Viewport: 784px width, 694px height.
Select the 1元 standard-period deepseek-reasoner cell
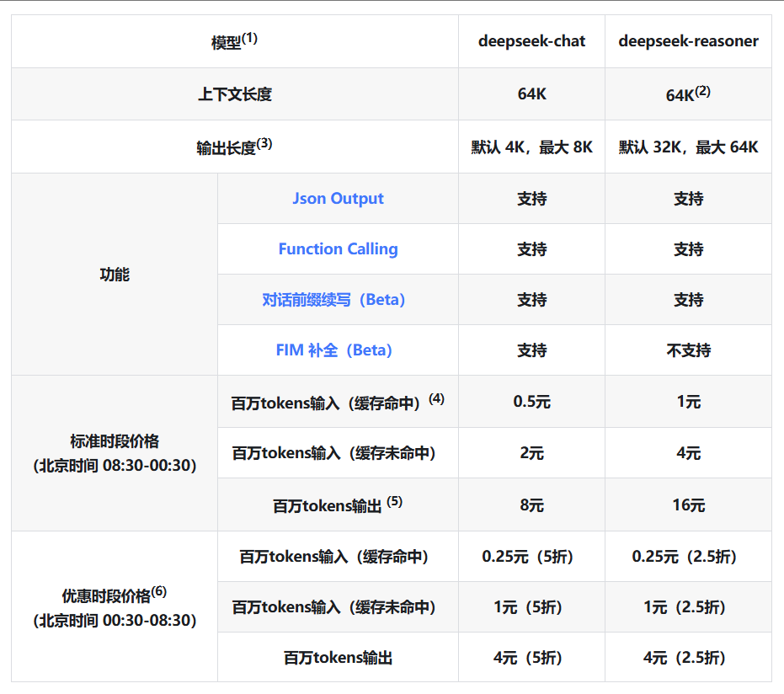[688, 402]
